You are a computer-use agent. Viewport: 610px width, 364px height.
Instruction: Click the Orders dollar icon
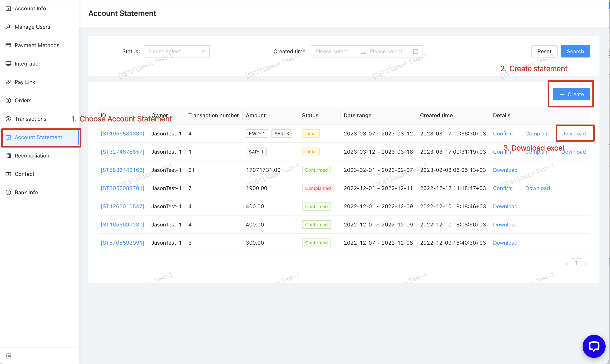tap(8, 101)
